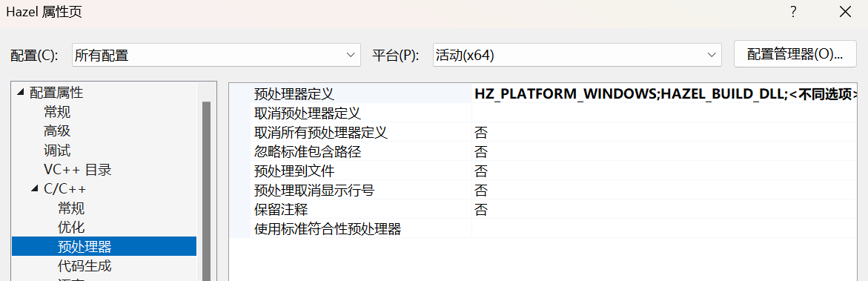Open the VC++ 目录 page
The image size is (868, 281).
tap(78, 170)
